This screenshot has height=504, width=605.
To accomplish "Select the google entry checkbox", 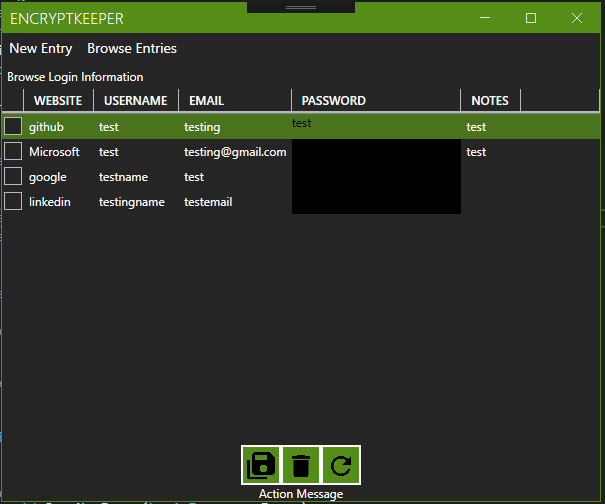I will (13, 176).
